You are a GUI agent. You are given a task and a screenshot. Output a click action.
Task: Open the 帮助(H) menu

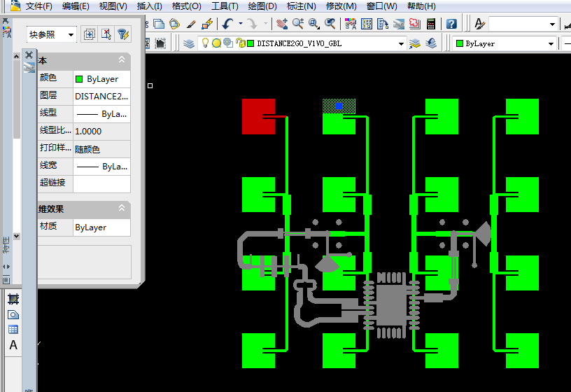[x=421, y=6]
